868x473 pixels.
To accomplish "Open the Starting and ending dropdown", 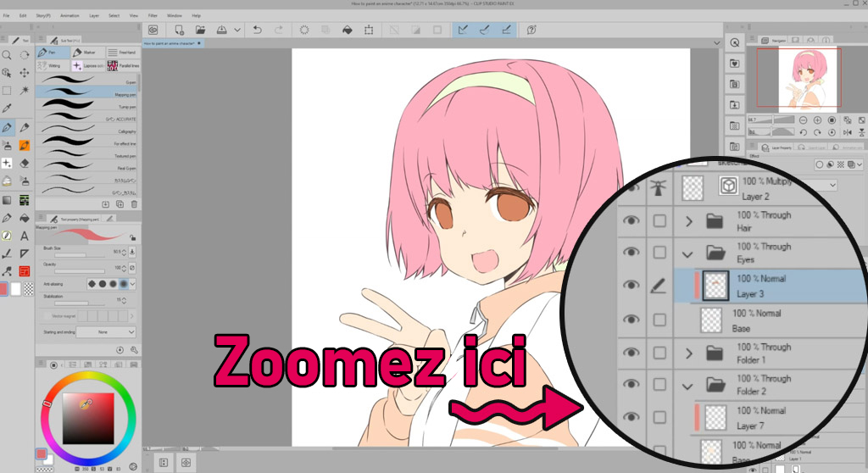I will coord(106,332).
